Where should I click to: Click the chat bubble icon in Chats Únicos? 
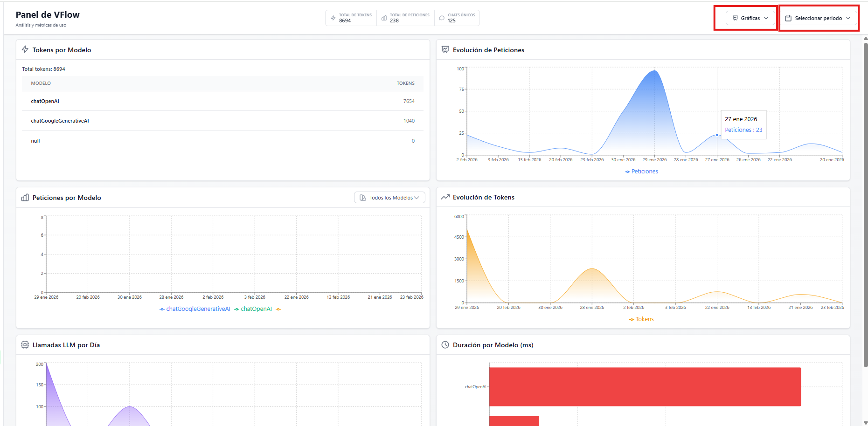442,18
